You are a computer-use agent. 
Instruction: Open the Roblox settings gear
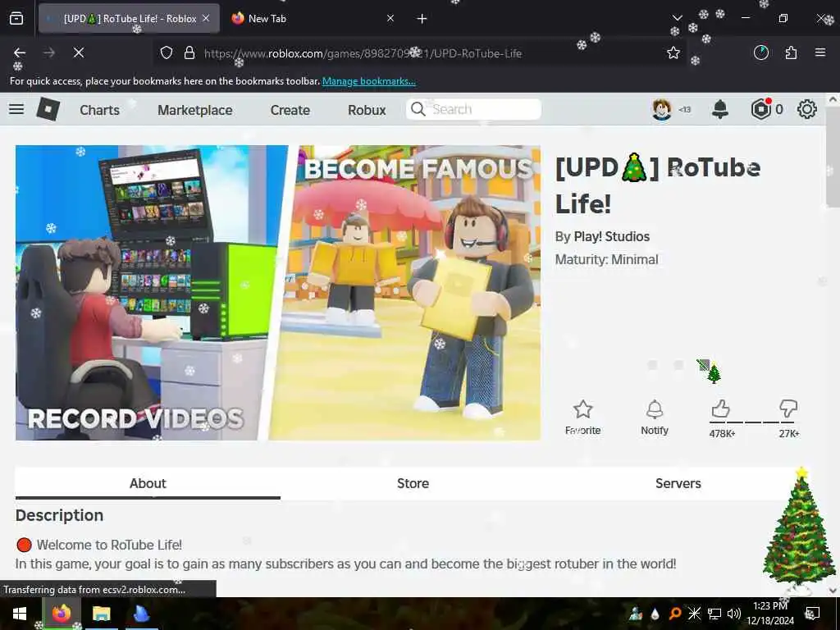pos(807,109)
